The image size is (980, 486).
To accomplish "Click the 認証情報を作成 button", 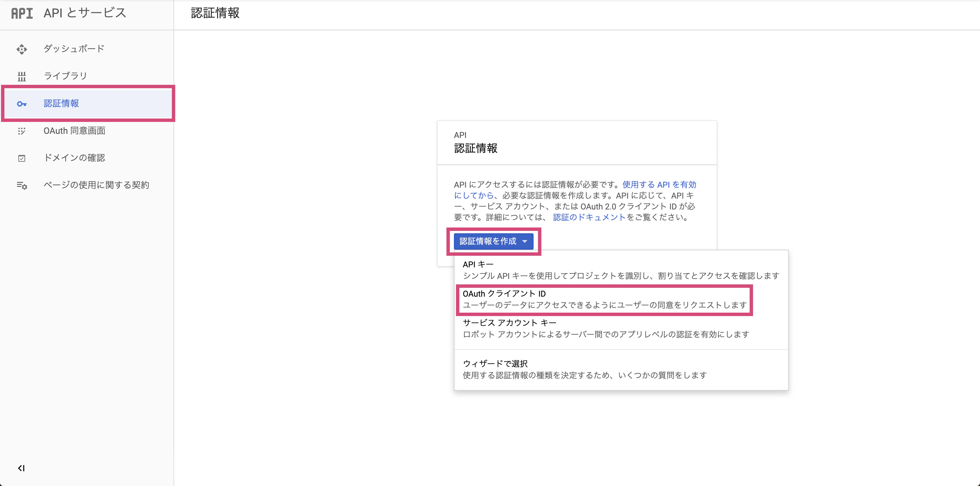I will click(493, 241).
